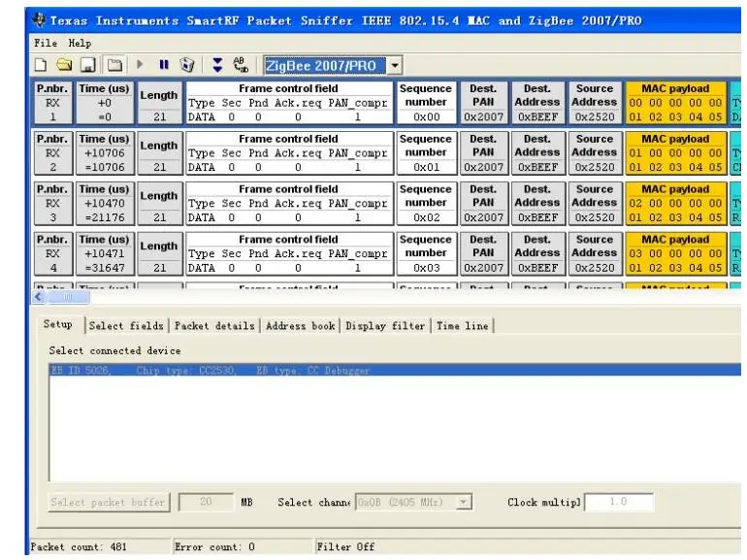Click MAC payload cell starting with 03

(675, 253)
